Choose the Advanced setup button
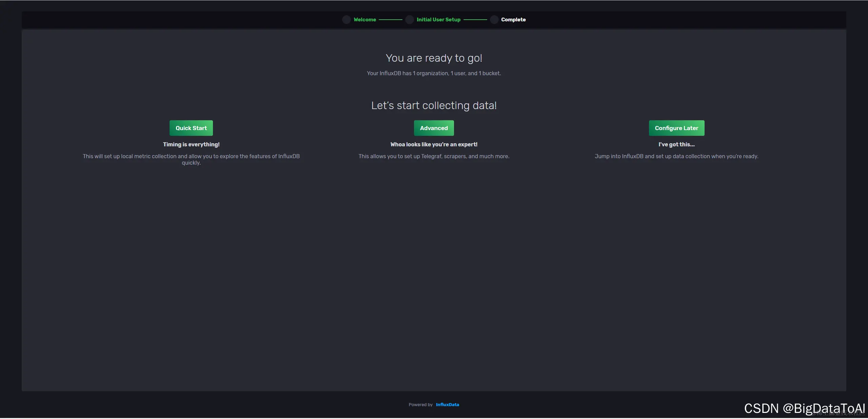The height and width of the screenshot is (419, 868). 434,128
